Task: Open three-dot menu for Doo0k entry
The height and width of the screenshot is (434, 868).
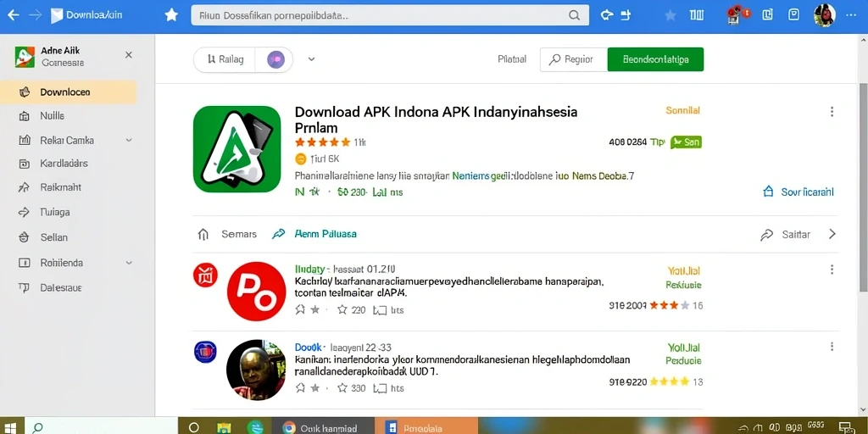Action: pyautogui.click(x=832, y=347)
